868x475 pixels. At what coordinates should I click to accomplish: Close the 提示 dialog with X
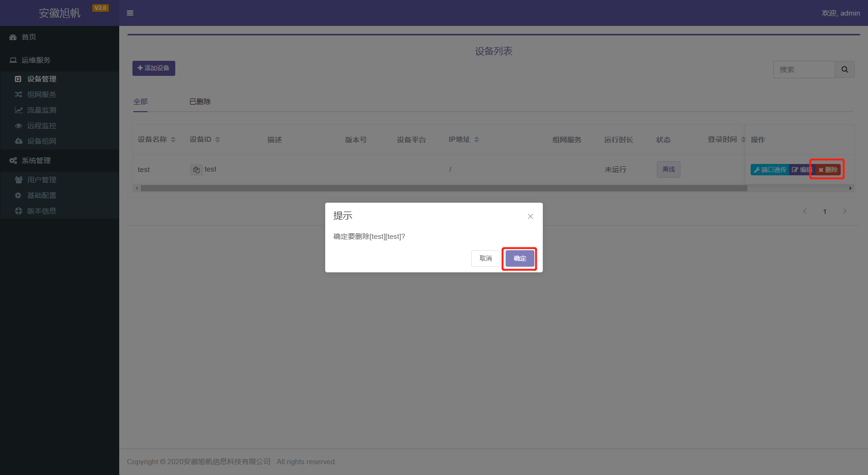coord(531,216)
